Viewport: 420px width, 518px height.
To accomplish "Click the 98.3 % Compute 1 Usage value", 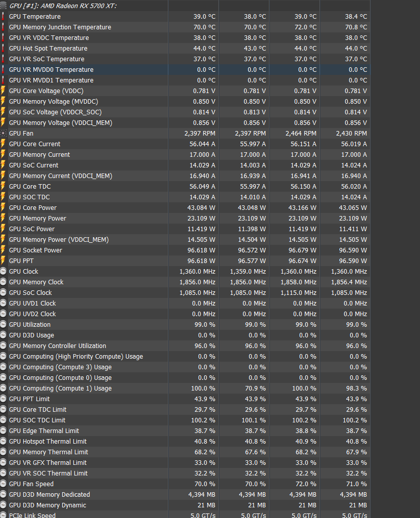I will (x=356, y=388).
